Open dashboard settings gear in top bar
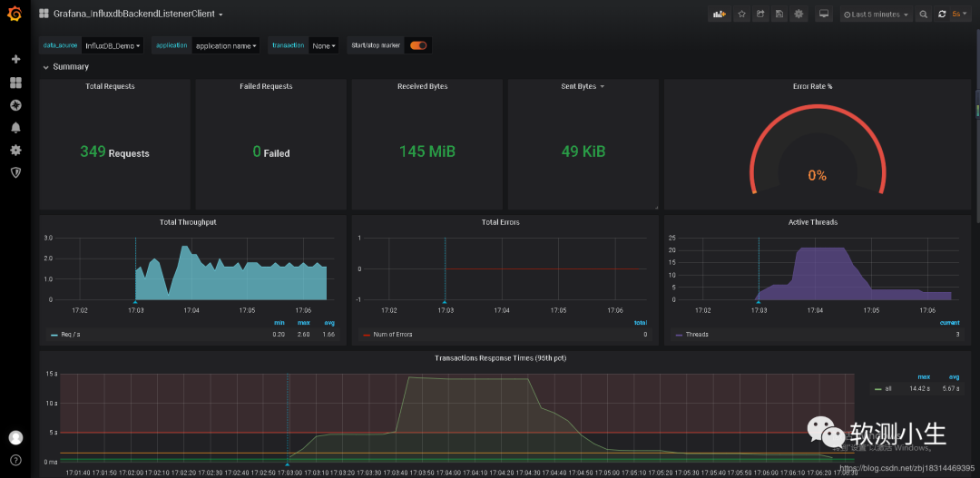 click(x=799, y=14)
